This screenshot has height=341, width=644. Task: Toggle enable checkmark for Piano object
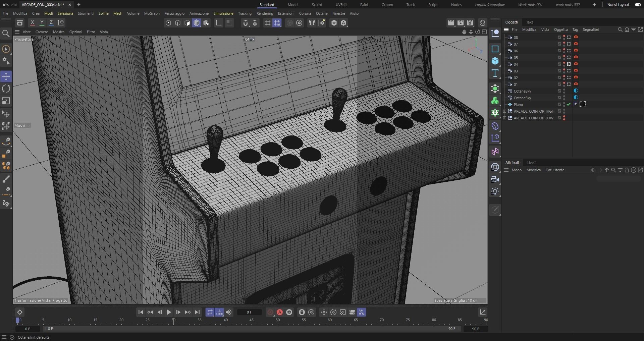(x=569, y=104)
